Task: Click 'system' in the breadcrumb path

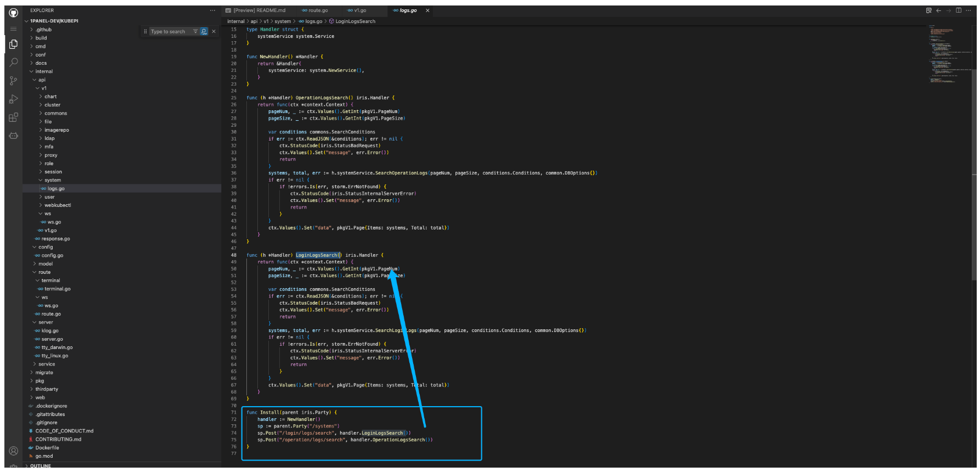Action: point(283,21)
